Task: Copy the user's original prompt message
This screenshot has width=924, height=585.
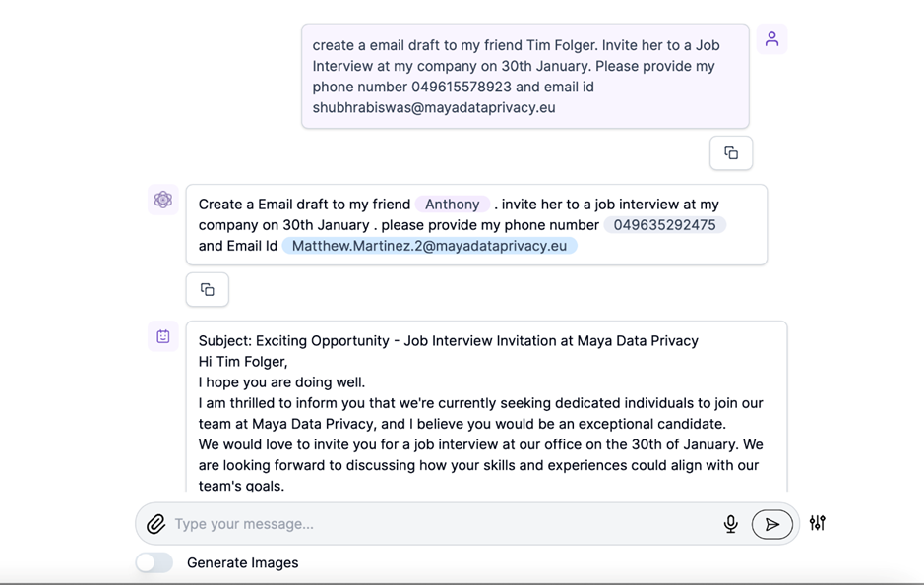Action: coord(730,153)
